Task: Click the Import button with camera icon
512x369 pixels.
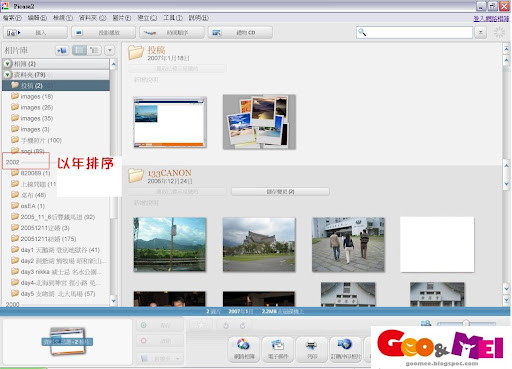Action: (x=35, y=33)
